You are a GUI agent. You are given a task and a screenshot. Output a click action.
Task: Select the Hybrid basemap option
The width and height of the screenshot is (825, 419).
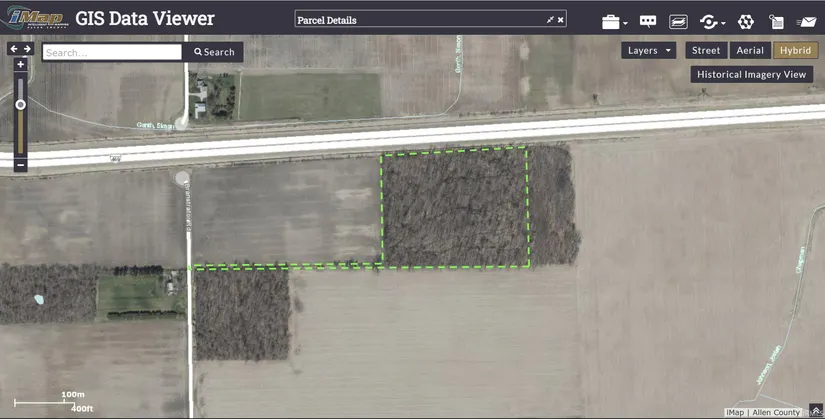tap(795, 50)
